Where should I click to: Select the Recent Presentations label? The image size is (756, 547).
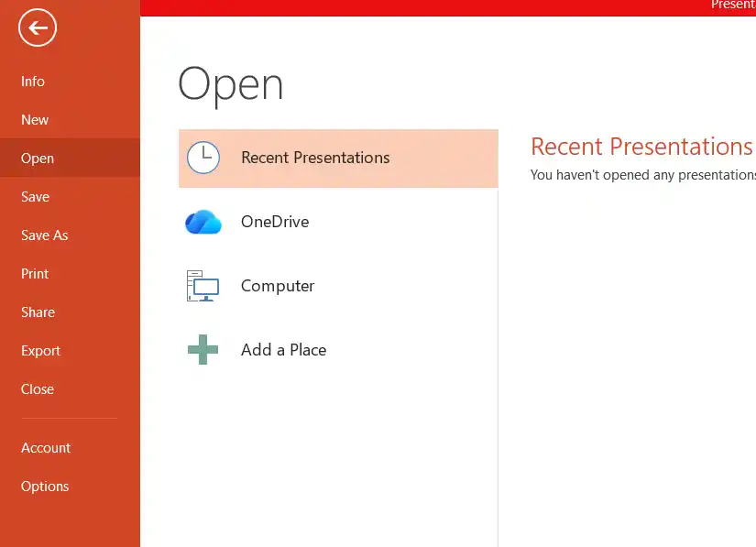pos(315,158)
